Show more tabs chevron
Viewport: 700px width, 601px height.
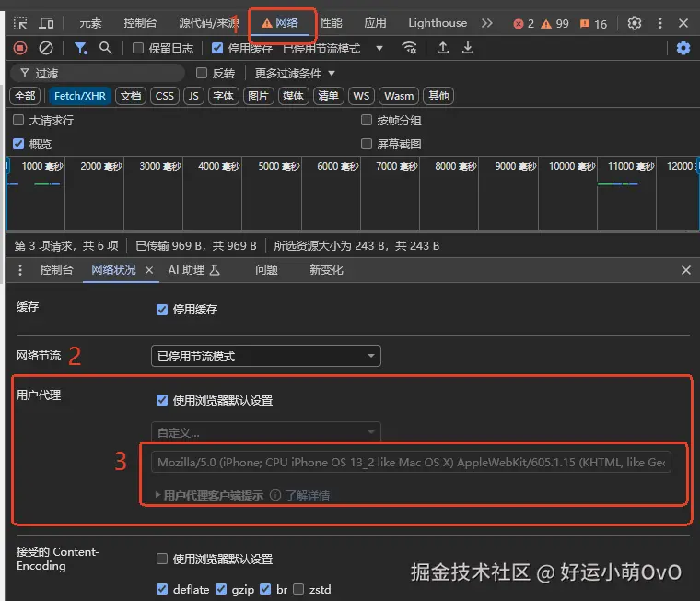click(x=486, y=23)
